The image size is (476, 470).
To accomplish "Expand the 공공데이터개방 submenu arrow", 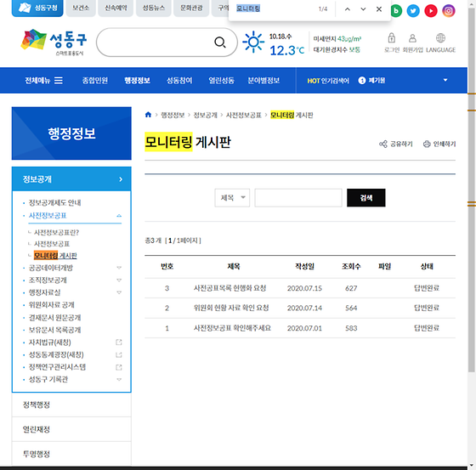I will pyautogui.click(x=119, y=268).
